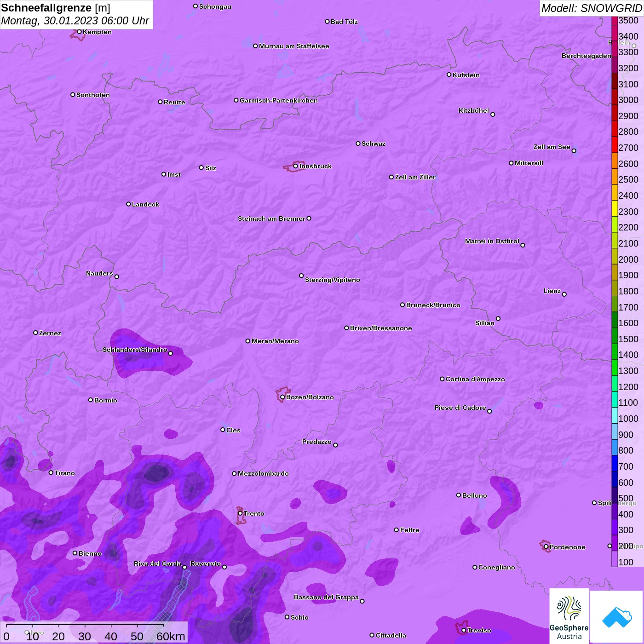Click the Zell am Ziller label
The image size is (644, 644).
[x=415, y=177]
